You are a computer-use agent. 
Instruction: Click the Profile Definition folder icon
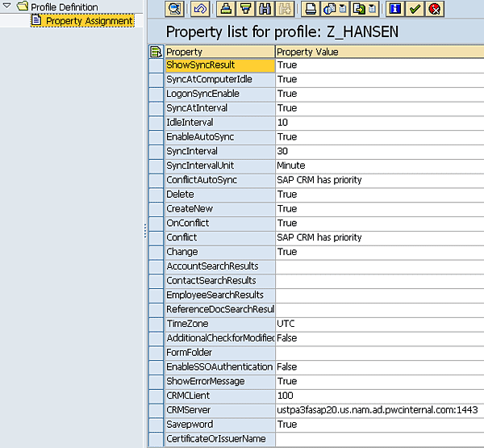(x=23, y=6)
